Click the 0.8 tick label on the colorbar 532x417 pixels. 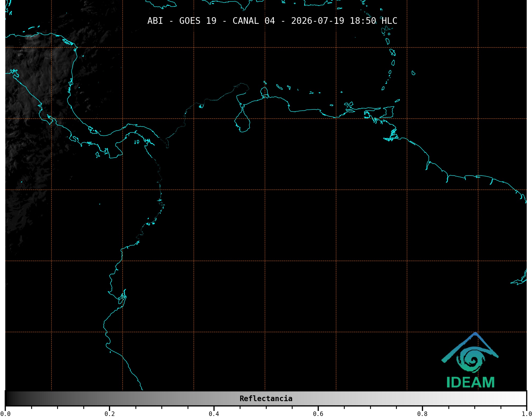[422, 414]
